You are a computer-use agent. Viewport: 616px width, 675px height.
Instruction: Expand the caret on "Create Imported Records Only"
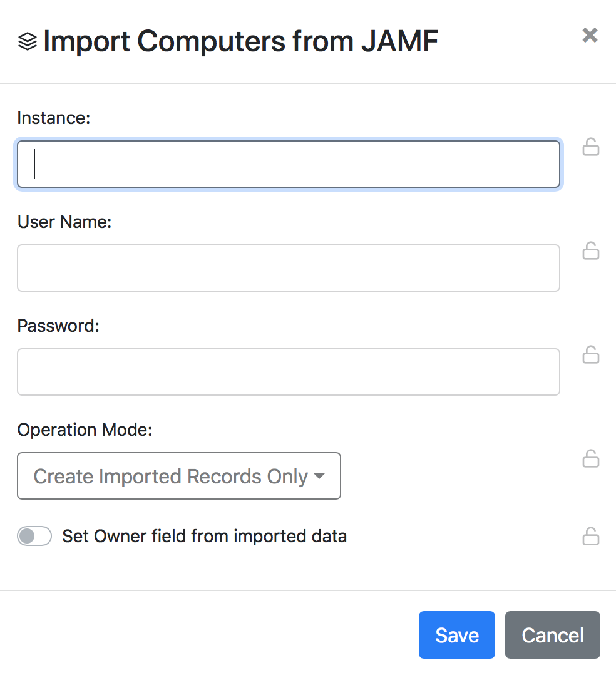coord(319,476)
